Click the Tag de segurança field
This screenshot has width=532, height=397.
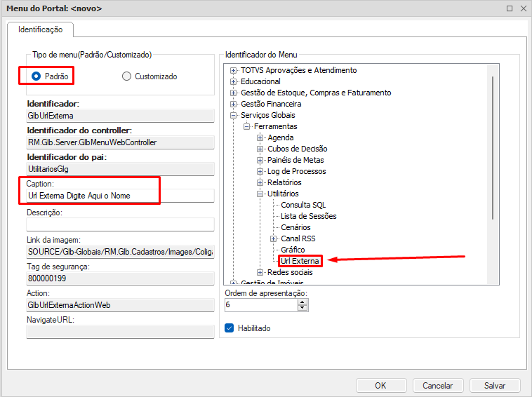pyautogui.click(x=120, y=278)
